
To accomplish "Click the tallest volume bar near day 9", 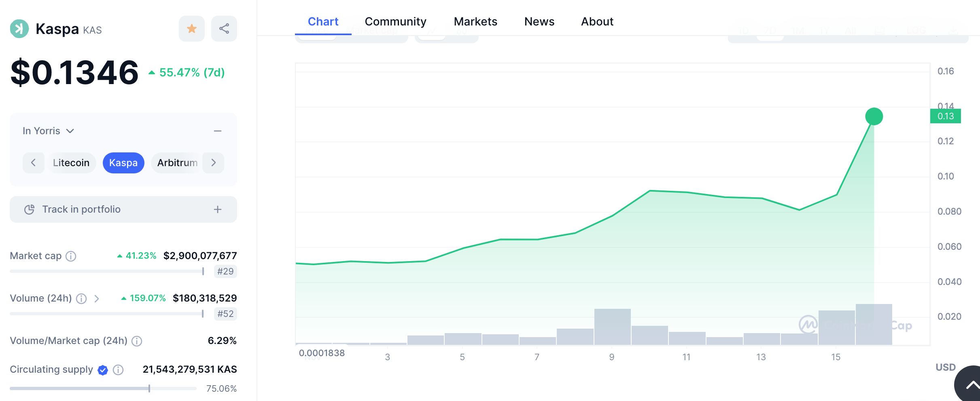I will click(x=612, y=327).
